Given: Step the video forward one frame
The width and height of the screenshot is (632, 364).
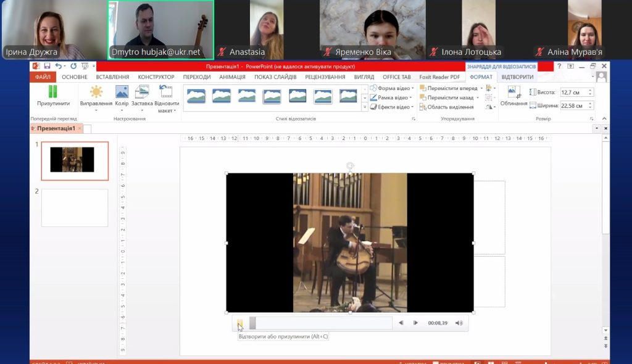Looking at the screenshot, I should (x=415, y=323).
